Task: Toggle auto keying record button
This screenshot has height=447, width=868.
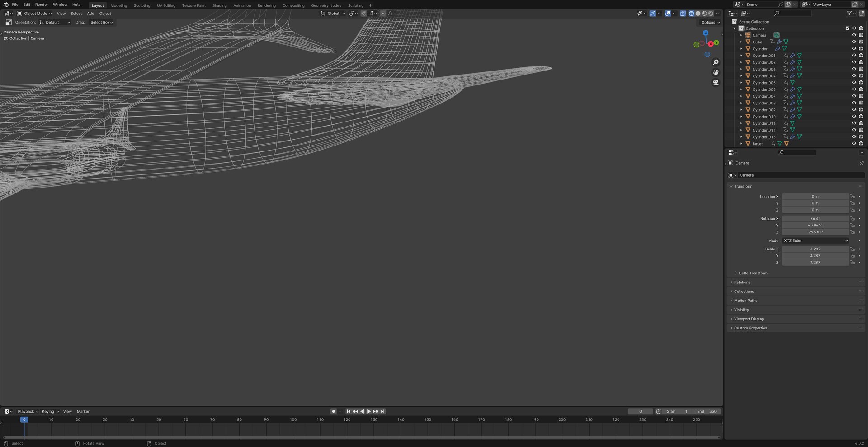Action: pos(333,412)
